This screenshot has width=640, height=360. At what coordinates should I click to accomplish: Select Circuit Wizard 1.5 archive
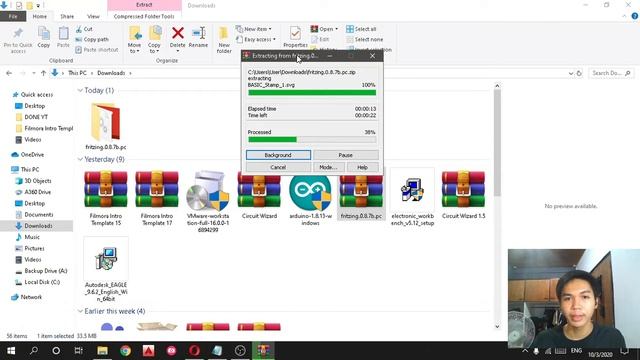click(x=463, y=195)
